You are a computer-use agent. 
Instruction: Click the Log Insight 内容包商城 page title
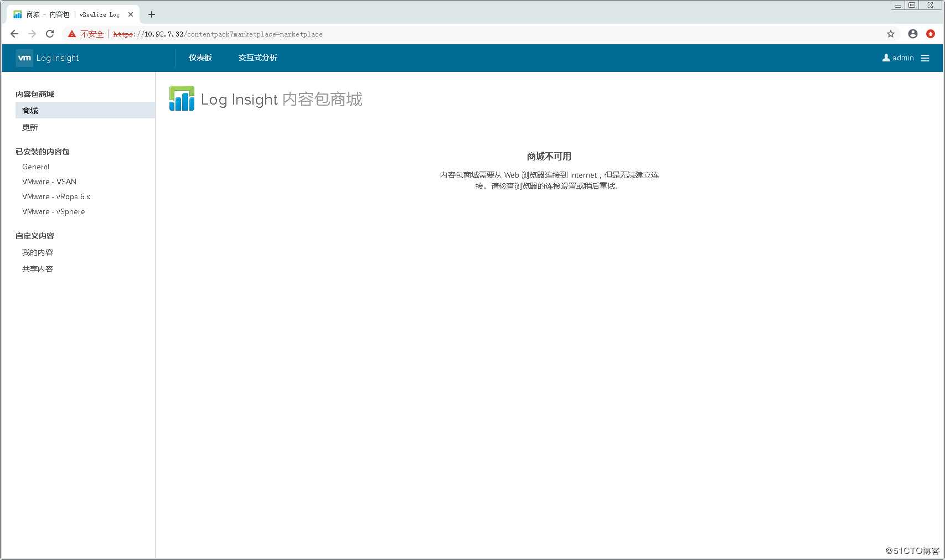282,99
